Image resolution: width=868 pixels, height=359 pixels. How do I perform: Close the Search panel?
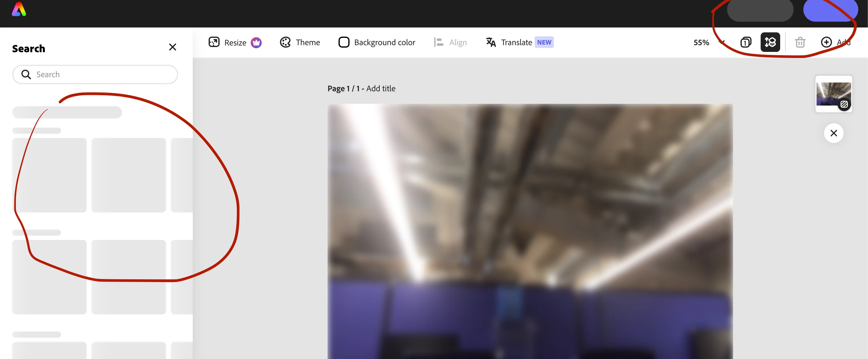[x=173, y=47]
